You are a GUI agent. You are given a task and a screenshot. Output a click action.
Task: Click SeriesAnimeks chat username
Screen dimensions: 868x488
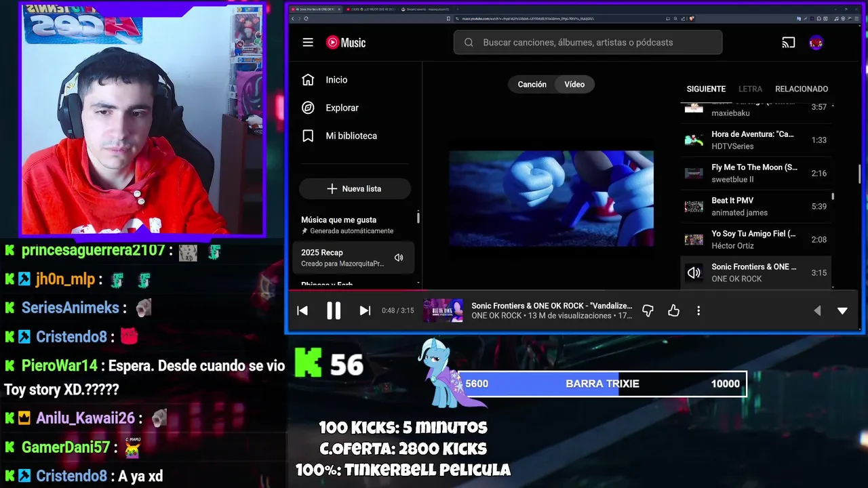pyautogui.click(x=70, y=308)
